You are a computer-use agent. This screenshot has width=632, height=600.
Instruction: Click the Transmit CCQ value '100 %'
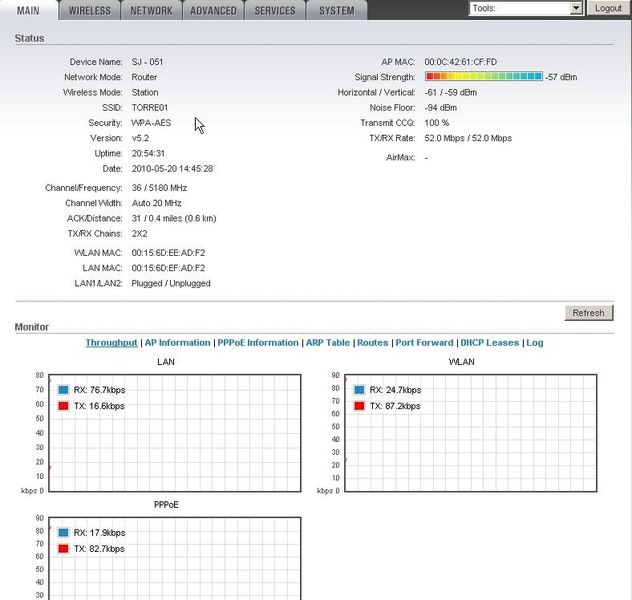coord(437,123)
